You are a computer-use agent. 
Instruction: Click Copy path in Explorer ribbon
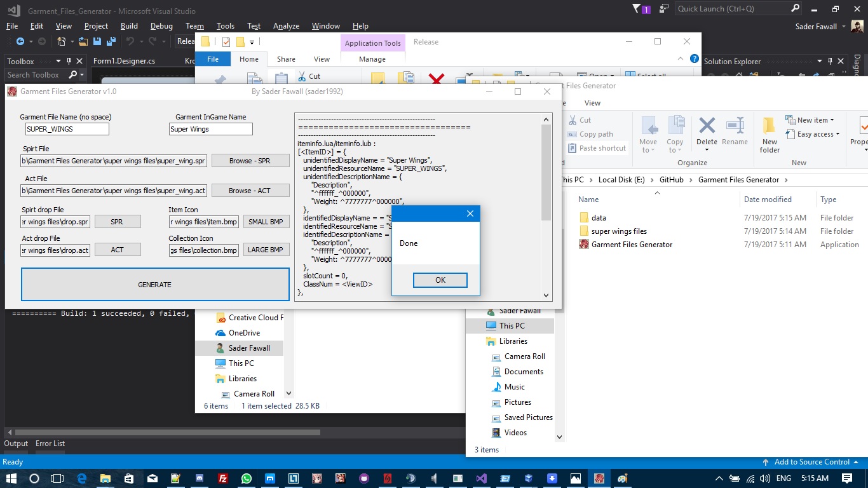tap(590, 134)
